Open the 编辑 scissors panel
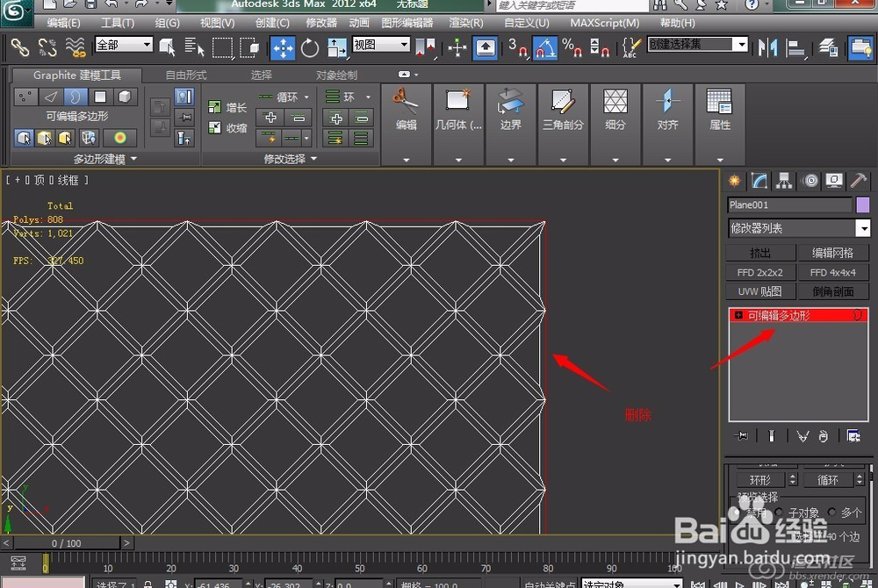This screenshot has width=878, height=588. (x=406, y=125)
